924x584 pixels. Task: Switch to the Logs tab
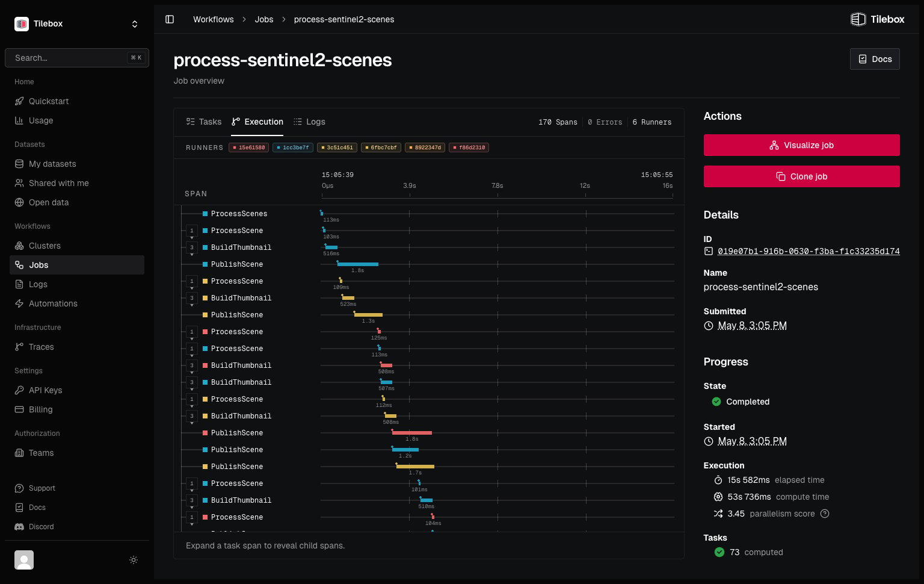tap(309, 122)
